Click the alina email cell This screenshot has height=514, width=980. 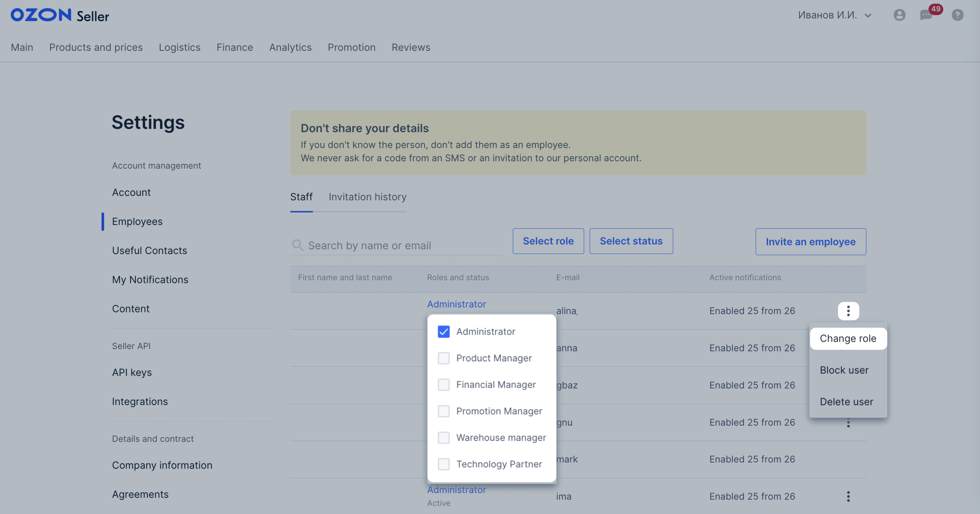coord(567,311)
